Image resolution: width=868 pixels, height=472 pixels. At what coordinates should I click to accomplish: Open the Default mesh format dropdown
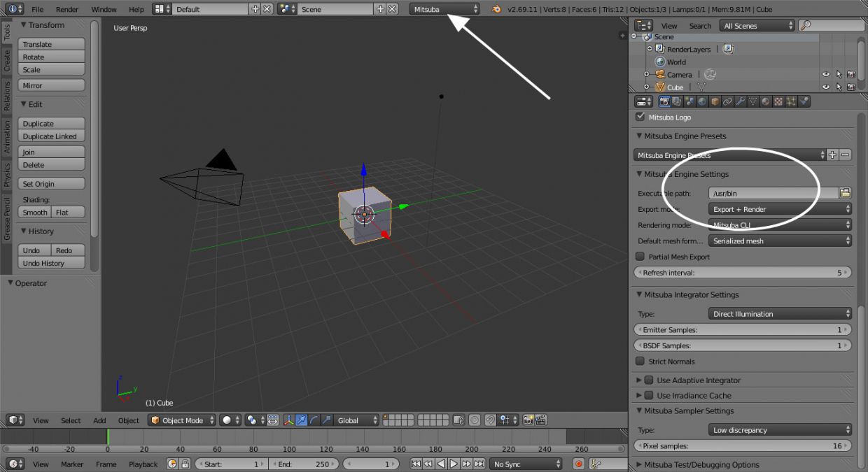click(x=780, y=241)
